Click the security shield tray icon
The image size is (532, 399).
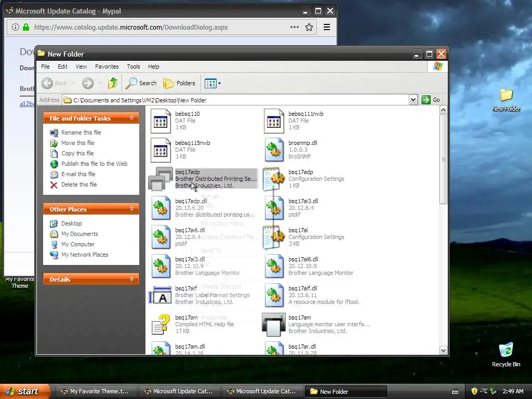474,391
